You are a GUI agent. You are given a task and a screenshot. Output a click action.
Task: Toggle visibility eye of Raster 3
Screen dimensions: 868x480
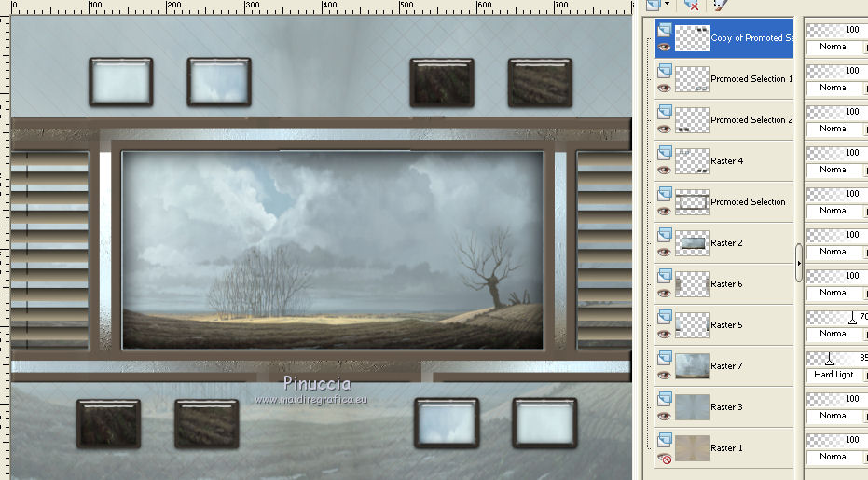click(x=664, y=416)
